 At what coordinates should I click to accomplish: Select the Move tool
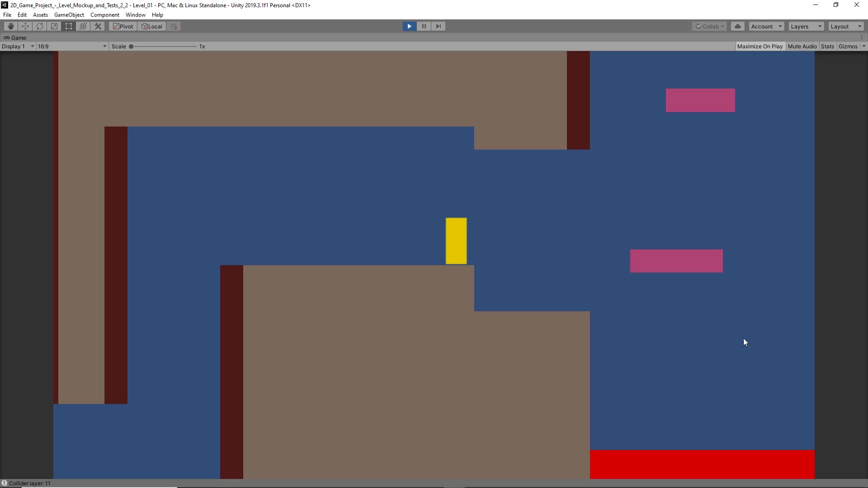[x=25, y=26]
